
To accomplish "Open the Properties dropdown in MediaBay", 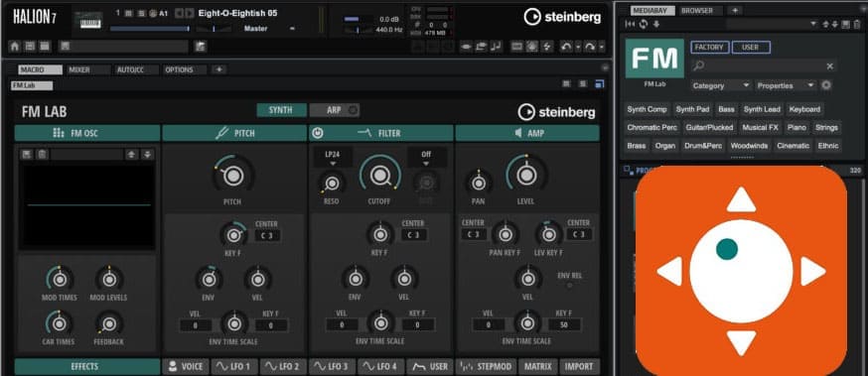I will [x=785, y=85].
